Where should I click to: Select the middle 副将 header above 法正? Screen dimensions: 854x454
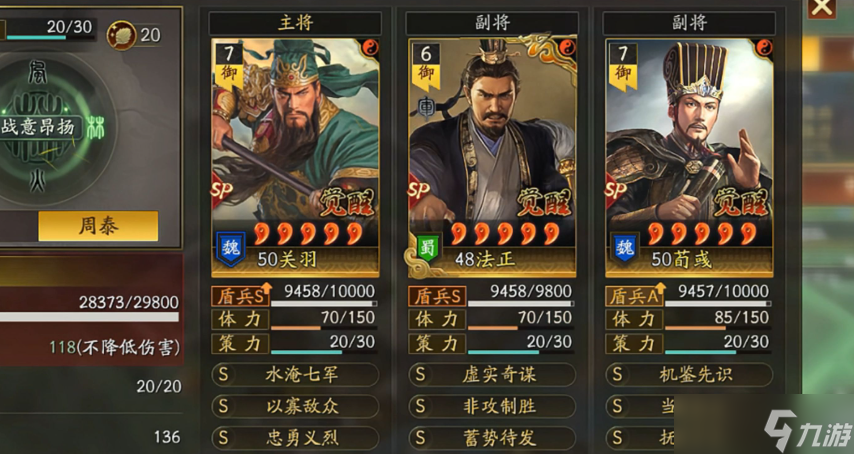click(492, 23)
